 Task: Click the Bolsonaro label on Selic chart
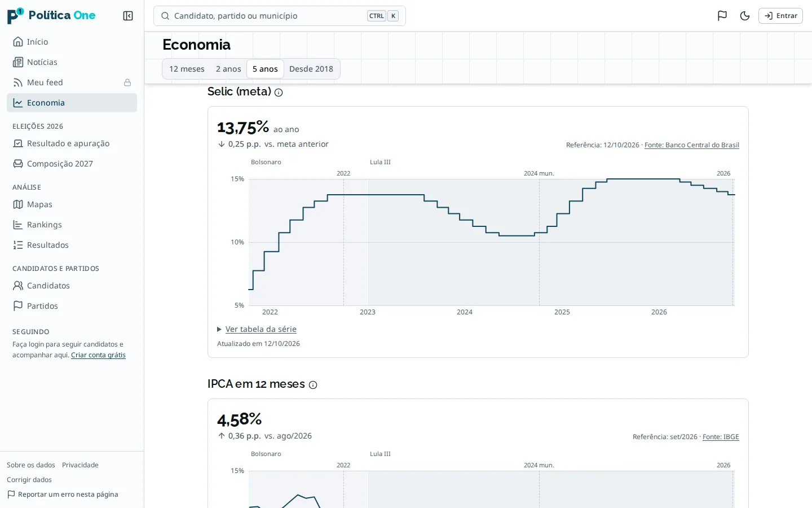tap(266, 162)
